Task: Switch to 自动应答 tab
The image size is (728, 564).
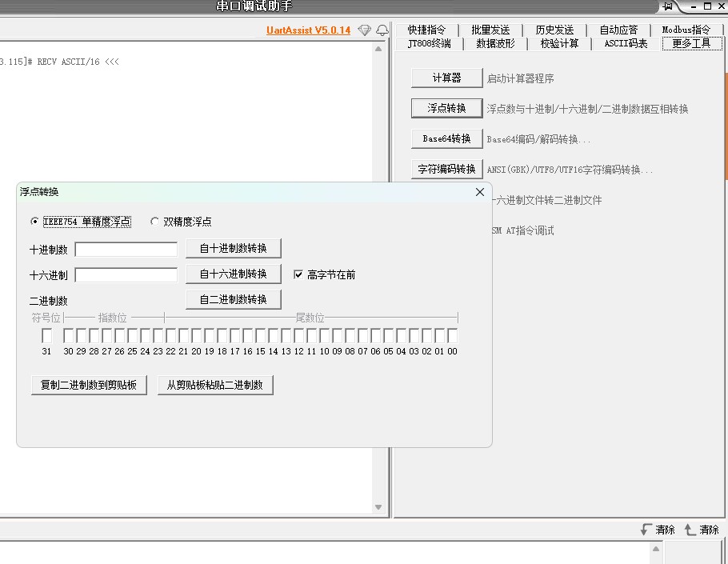Action: click(618, 30)
